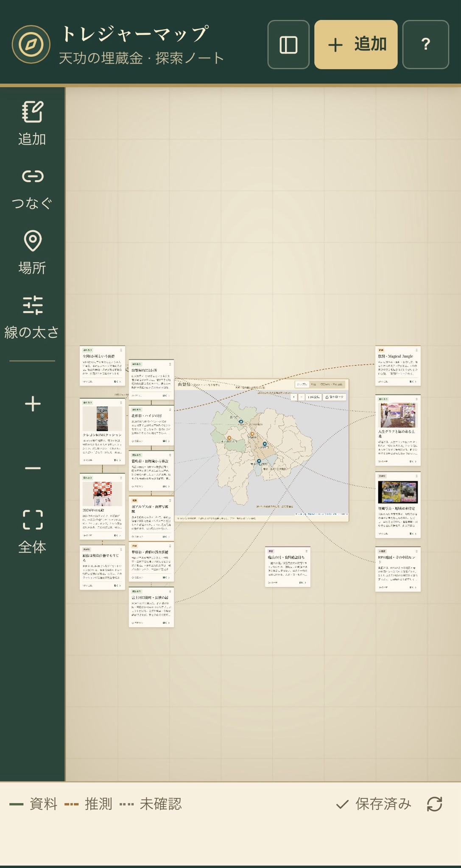Open the 歌詞・Magical Jungle card via 開く
461x868 pixels.
pos(413,381)
